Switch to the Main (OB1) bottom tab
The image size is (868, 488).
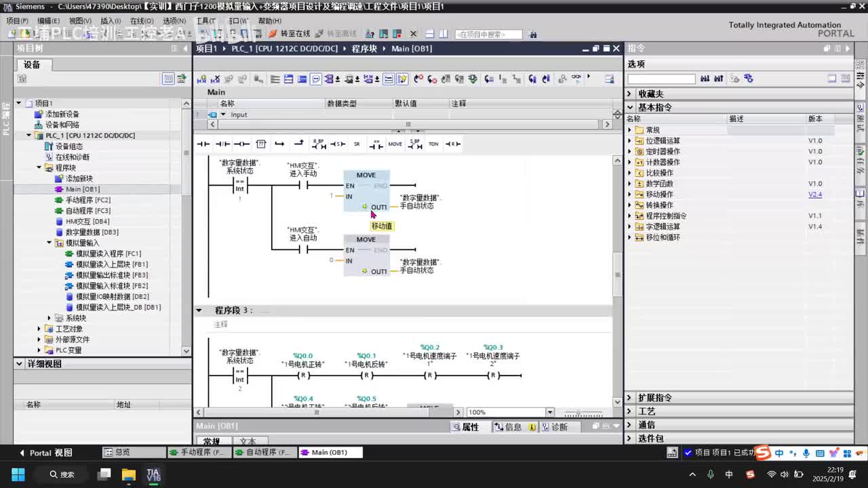[x=330, y=452]
